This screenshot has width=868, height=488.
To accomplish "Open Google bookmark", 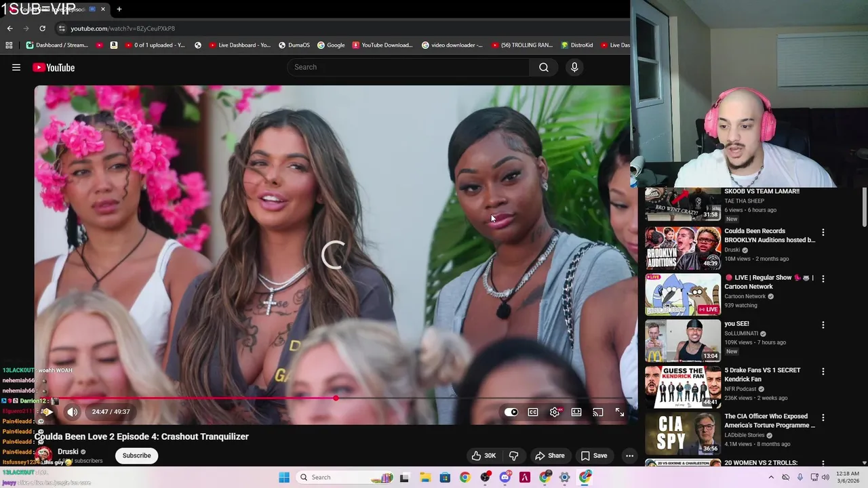I will tap(331, 45).
